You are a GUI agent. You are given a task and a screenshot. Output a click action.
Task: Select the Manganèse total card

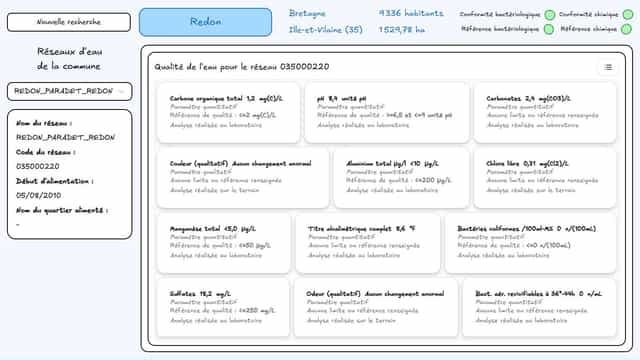click(224, 243)
